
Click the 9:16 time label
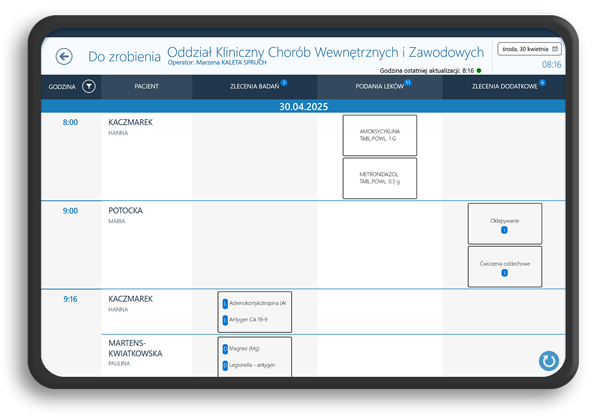coord(70,299)
